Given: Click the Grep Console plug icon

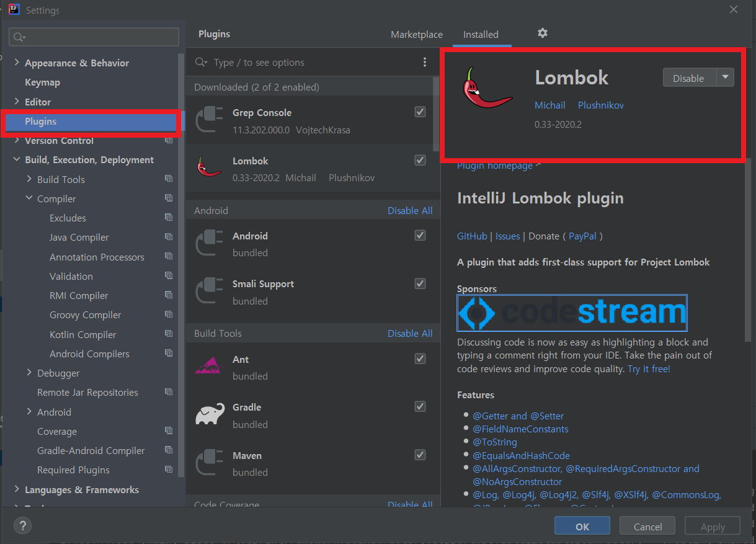Looking at the screenshot, I should pos(209,120).
